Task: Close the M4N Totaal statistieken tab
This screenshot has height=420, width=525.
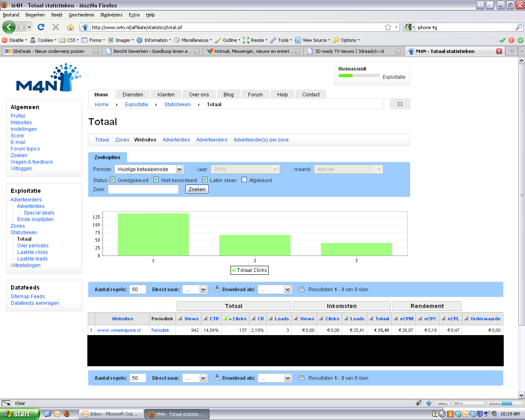Action: (x=499, y=51)
